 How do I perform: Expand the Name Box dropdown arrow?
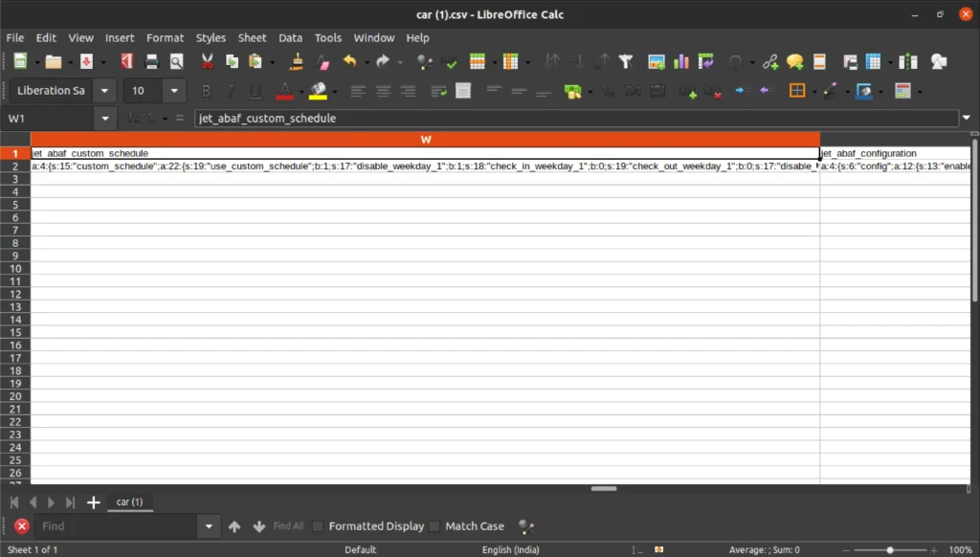pos(106,118)
